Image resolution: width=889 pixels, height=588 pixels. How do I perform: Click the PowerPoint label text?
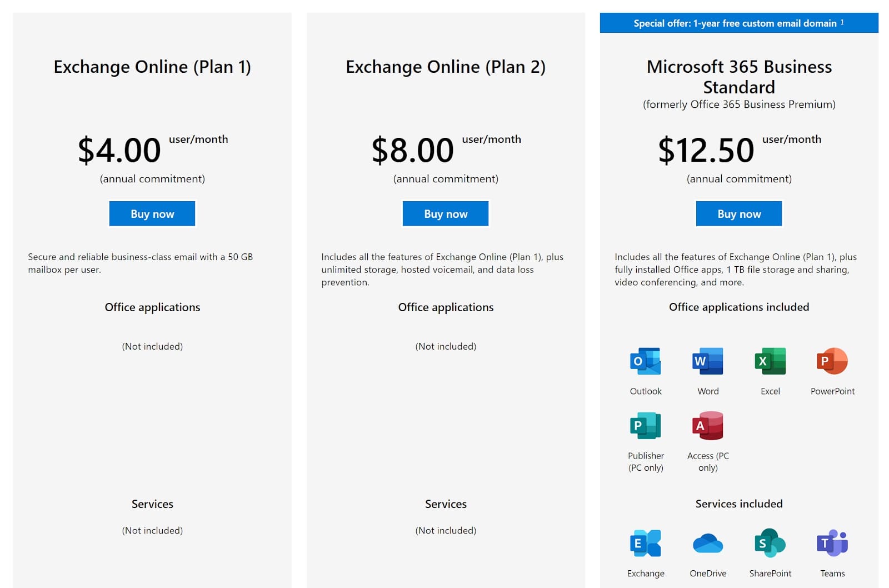tap(832, 391)
